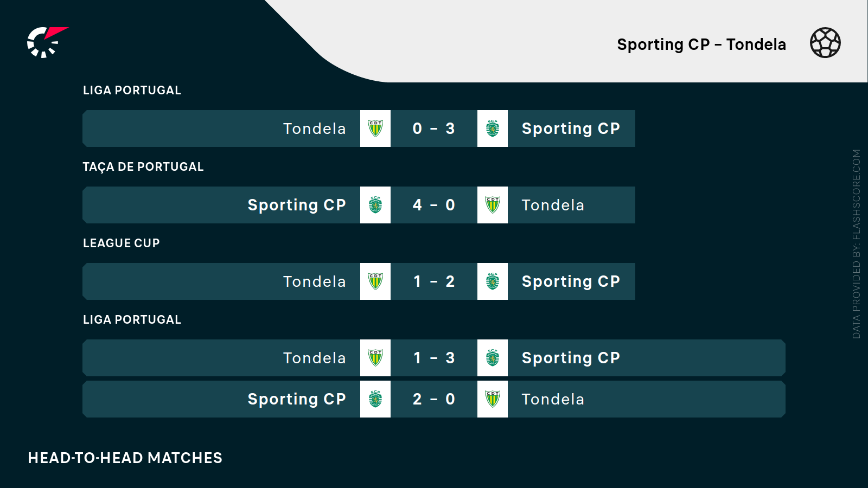Screen dimensions: 868x488
Task: Click Tondela's crest in the 0 – 3 match
Action: (x=375, y=129)
